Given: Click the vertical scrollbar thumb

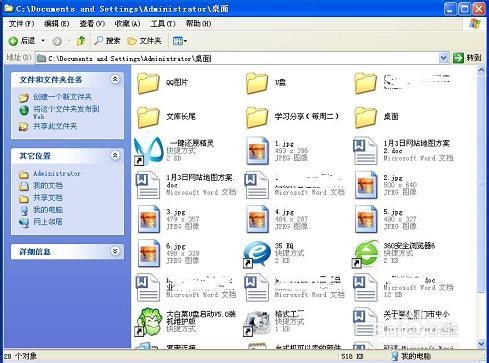Looking at the screenshot, I should [x=481, y=183].
